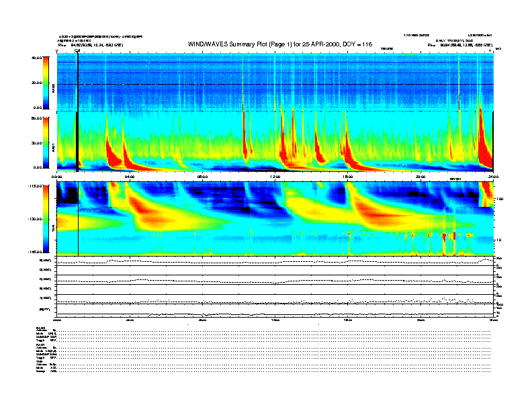Click the Cal marker label above the plot
Screen dimensions: 532x411
click(77, 50)
